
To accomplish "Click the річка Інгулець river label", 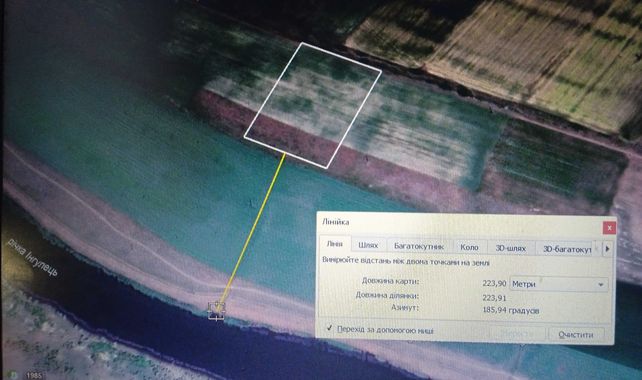I will 33,258.
